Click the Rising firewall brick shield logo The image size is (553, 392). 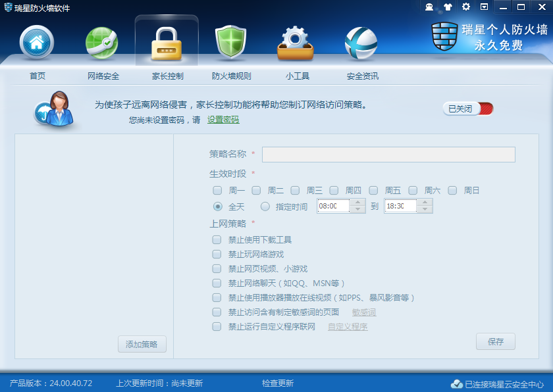click(x=444, y=36)
